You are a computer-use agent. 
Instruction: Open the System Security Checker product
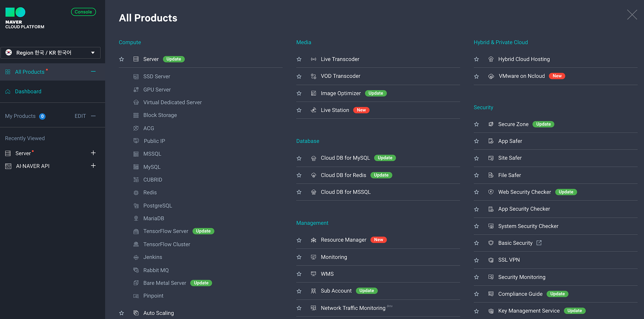pos(528,226)
